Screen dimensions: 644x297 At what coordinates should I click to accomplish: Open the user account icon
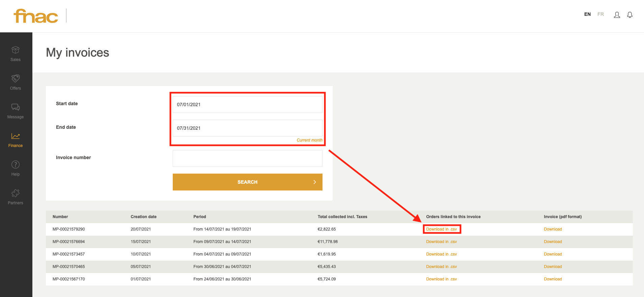[617, 15]
